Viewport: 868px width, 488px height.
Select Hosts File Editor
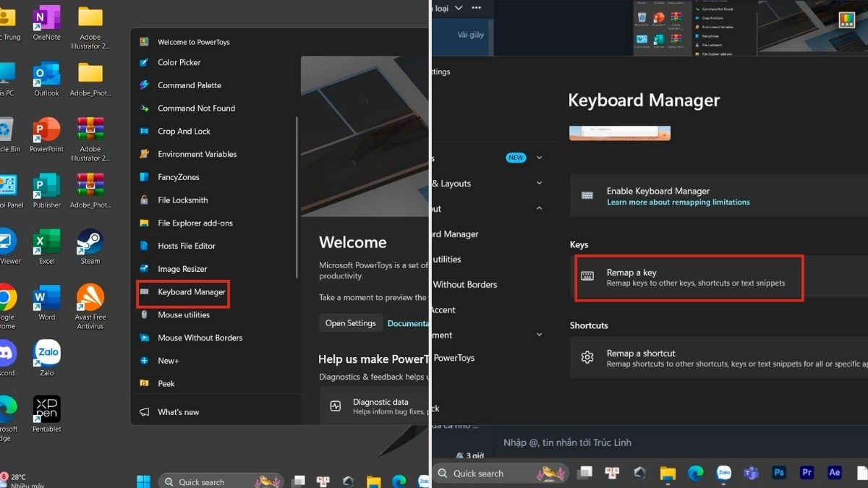coord(187,246)
